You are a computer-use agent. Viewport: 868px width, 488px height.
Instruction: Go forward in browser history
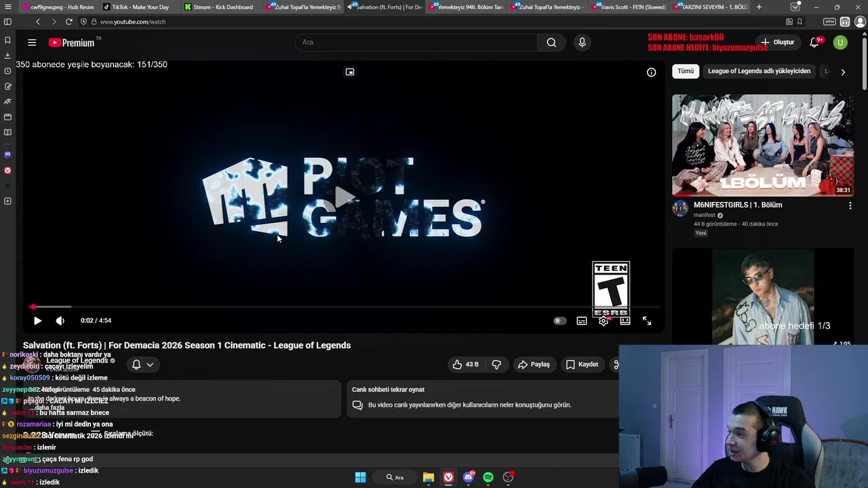pyautogui.click(x=54, y=22)
